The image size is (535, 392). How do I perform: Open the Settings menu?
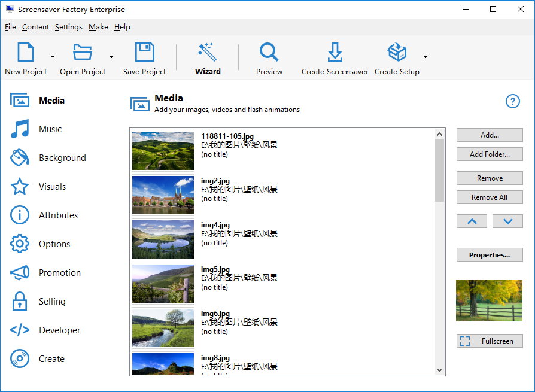tap(69, 27)
